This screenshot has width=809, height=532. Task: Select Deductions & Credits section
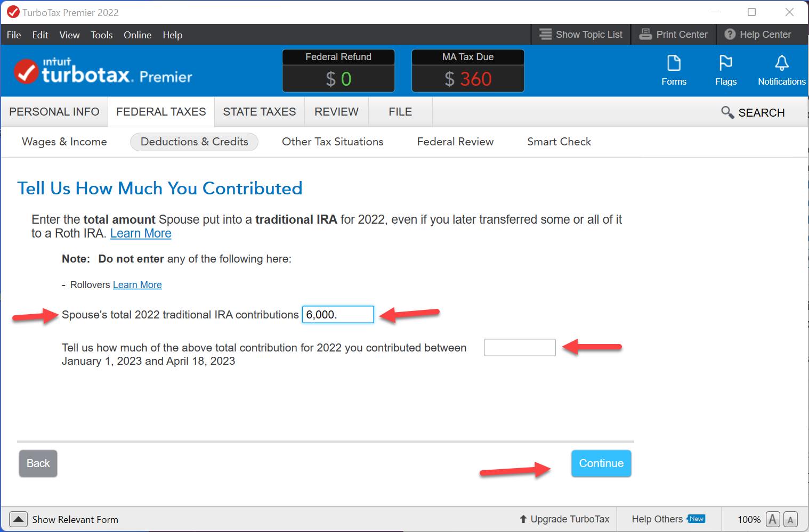195,142
